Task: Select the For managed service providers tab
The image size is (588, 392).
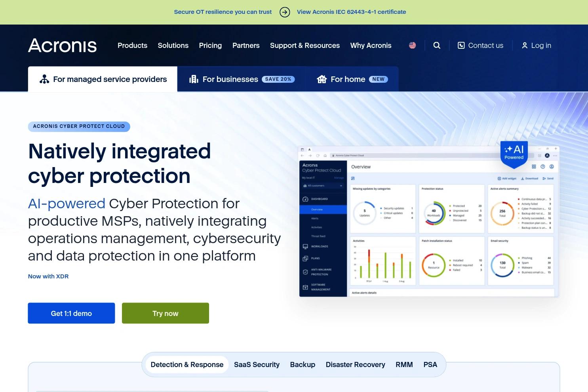Action: coord(103,79)
